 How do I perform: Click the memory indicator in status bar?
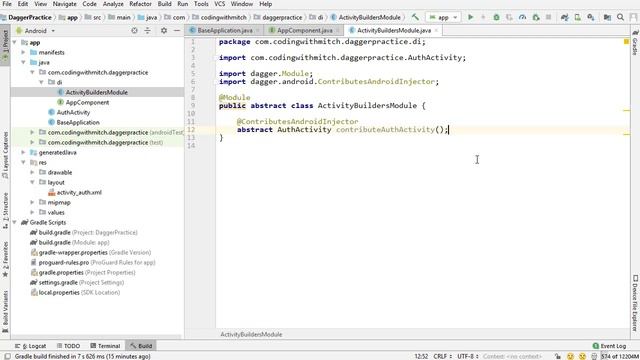pos(619,356)
